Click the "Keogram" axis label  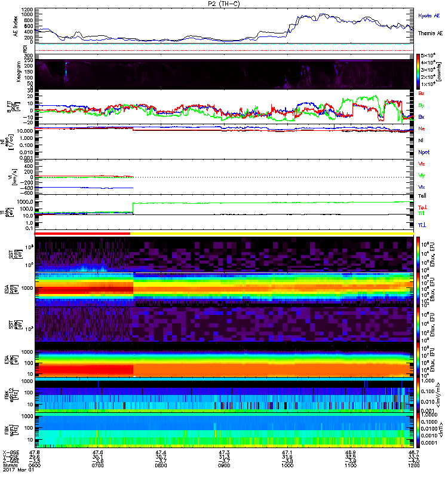point(19,72)
